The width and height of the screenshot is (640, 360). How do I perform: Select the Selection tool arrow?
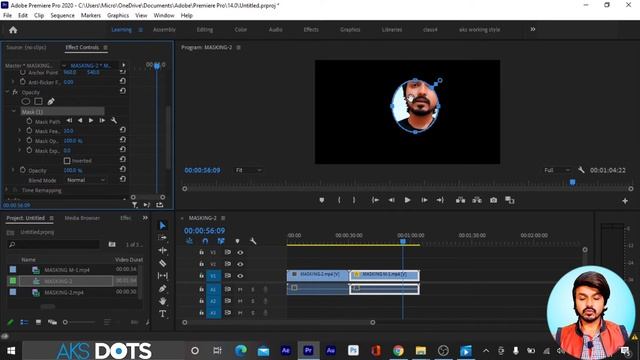pos(162,225)
